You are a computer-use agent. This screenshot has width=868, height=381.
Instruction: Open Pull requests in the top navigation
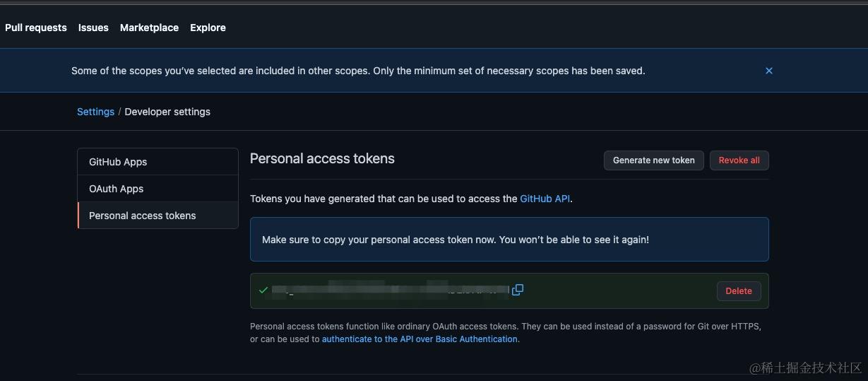coord(36,28)
